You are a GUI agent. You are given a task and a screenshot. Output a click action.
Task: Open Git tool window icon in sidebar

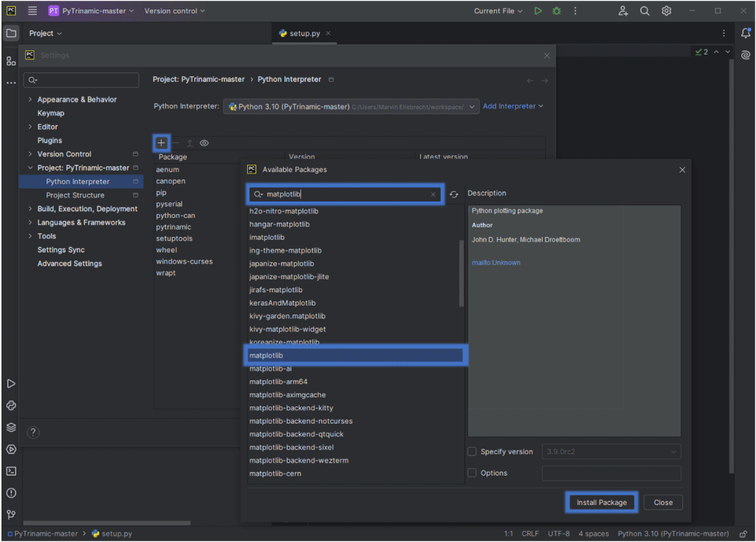[x=11, y=515]
